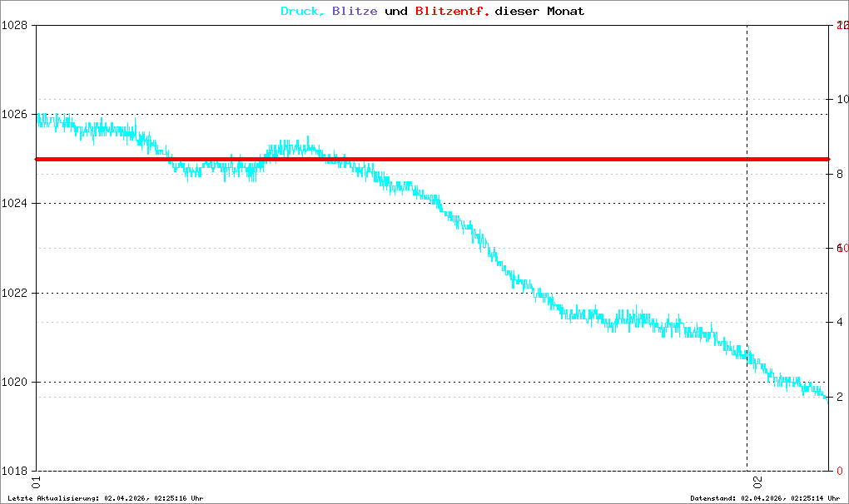Click the 'Letzte Aktualisierung' timestamp text
This screenshot has height=504, width=849.
coord(106,498)
